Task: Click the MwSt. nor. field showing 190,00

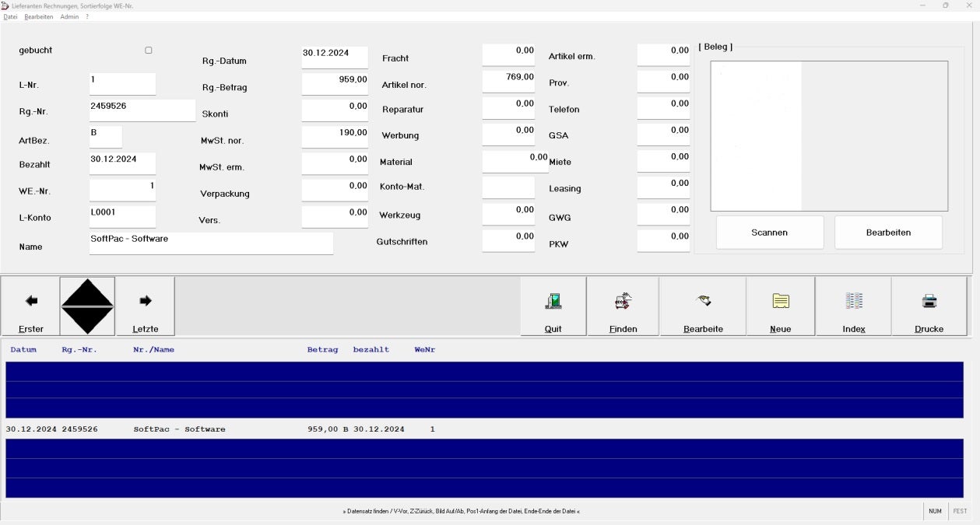Action: tap(335, 137)
